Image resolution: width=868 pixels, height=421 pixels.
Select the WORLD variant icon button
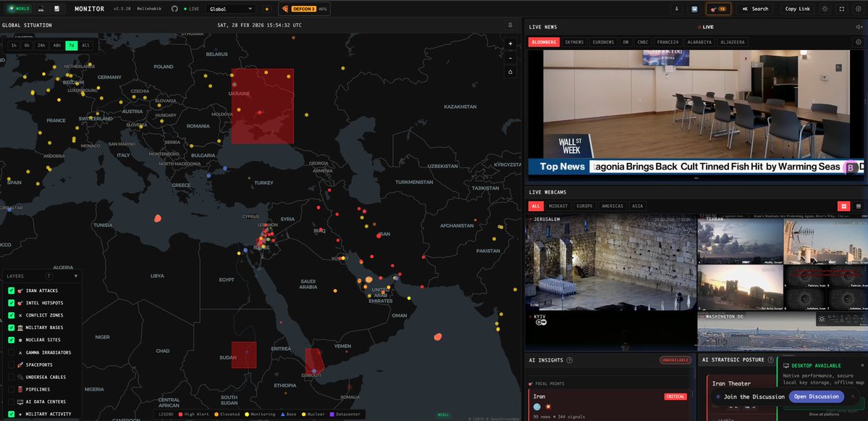tap(18, 9)
